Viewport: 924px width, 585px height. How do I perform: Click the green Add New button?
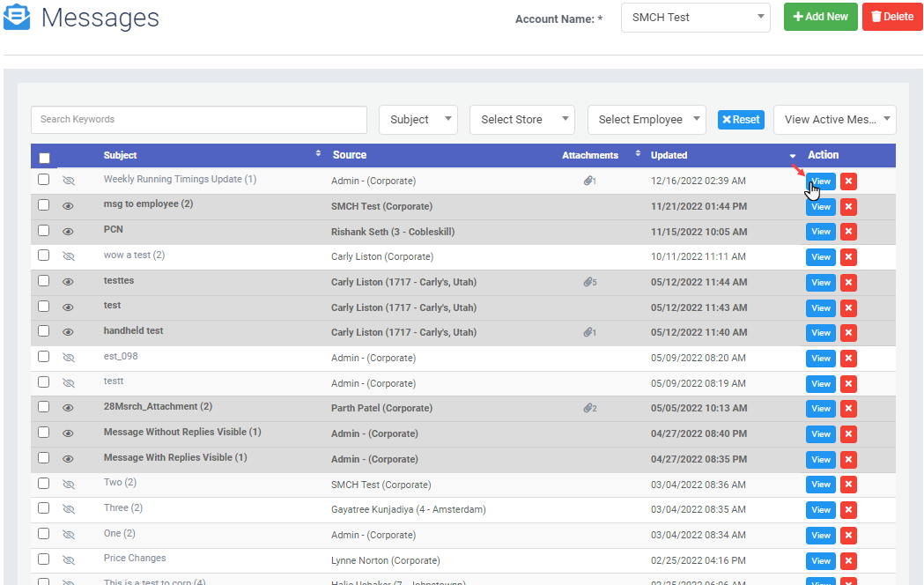pyautogui.click(x=820, y=17)
